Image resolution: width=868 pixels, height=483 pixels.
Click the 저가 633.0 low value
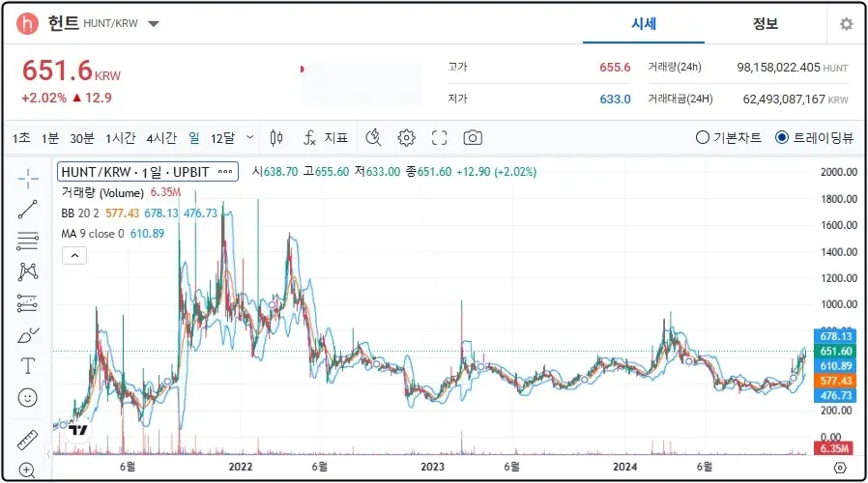(615, 99)
